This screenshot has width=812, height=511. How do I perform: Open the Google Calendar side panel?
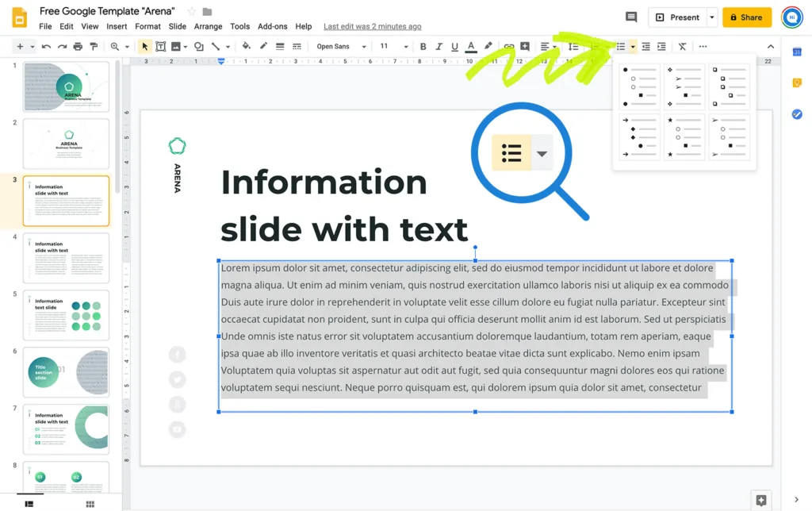pos(797,52)
